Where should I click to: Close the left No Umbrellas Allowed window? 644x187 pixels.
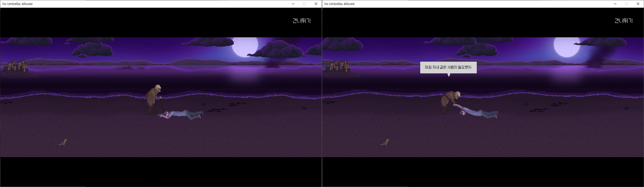pos(316,4)
